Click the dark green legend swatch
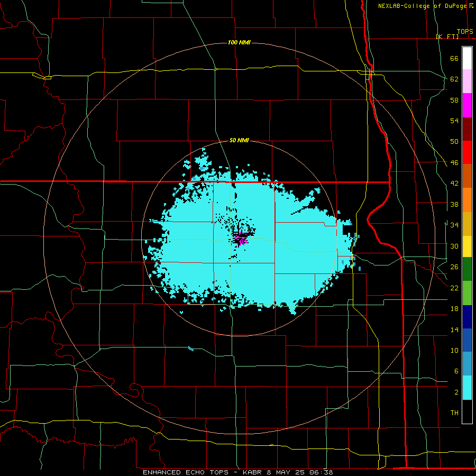 click(467, 269)
